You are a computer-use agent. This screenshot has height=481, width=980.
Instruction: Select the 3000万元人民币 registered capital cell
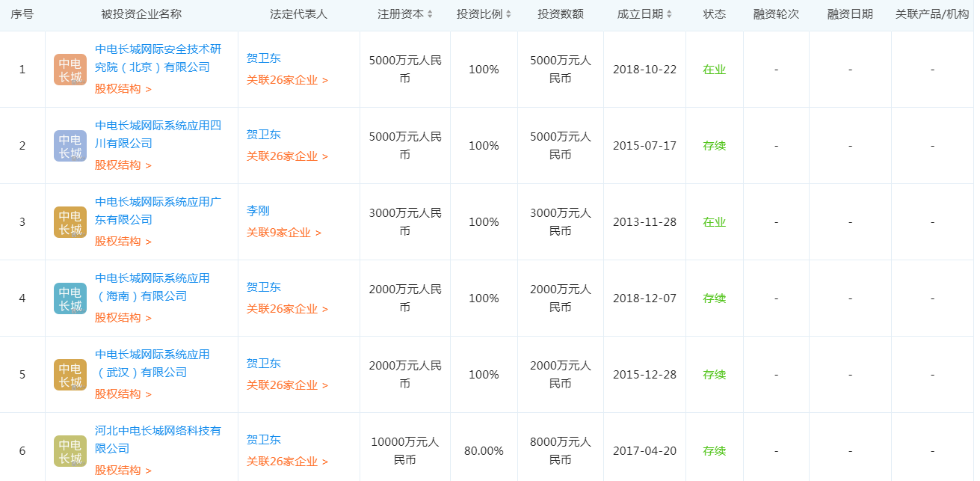click(x=405, y=222)
